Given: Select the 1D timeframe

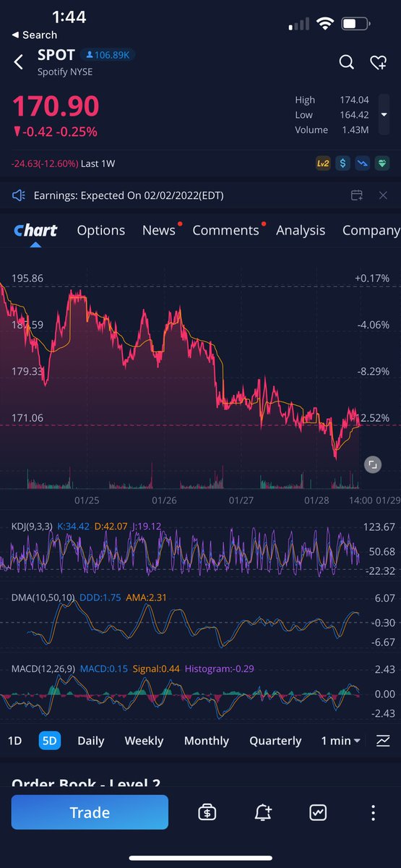Looking at the screenshot, I should click(14, 741).
